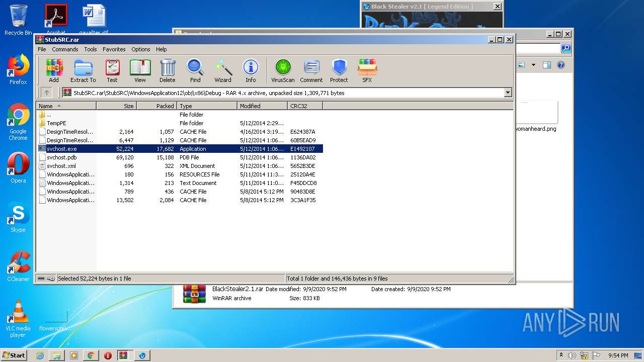
Task: Click the Add toolbar icon in WinRAR
Action: 54,70
